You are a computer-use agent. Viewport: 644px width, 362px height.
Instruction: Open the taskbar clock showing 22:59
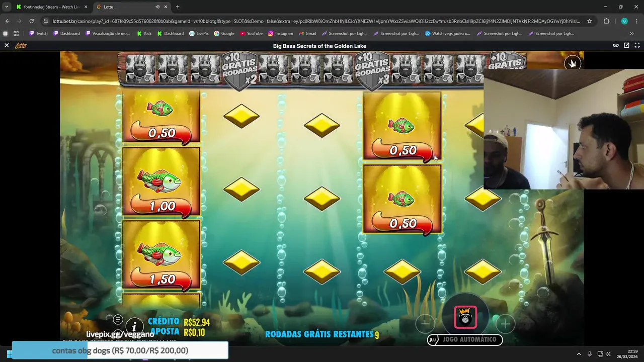click(x=626, y=354)
